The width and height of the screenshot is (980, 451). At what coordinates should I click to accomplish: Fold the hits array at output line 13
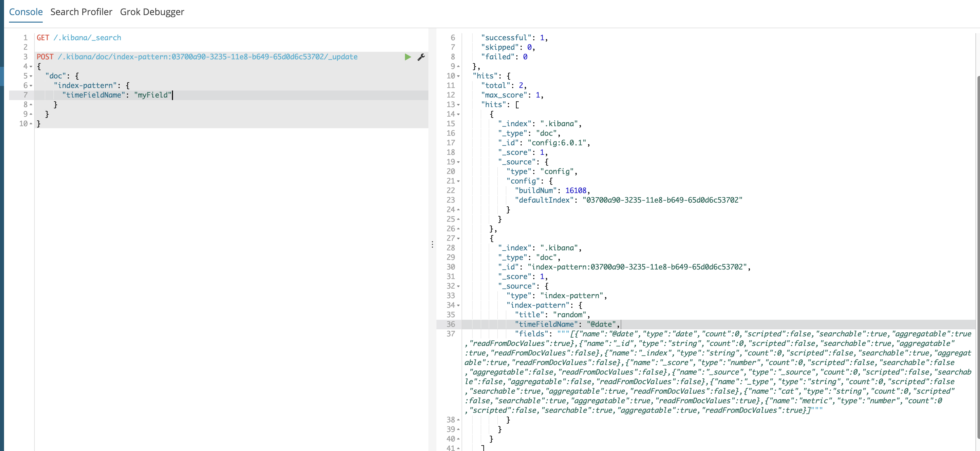pos(458,105)
